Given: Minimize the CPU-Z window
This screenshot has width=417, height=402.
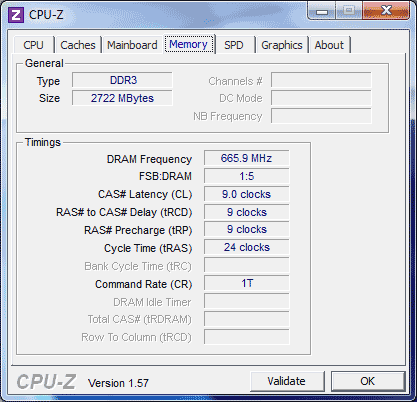Looking at the screenshot, I should coord(322,11).
